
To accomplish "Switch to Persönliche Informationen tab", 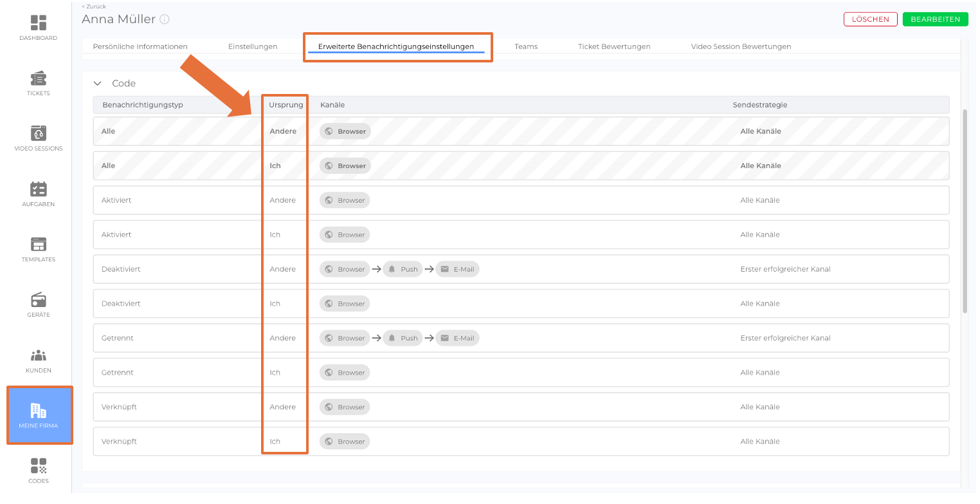I will (140, 46).
